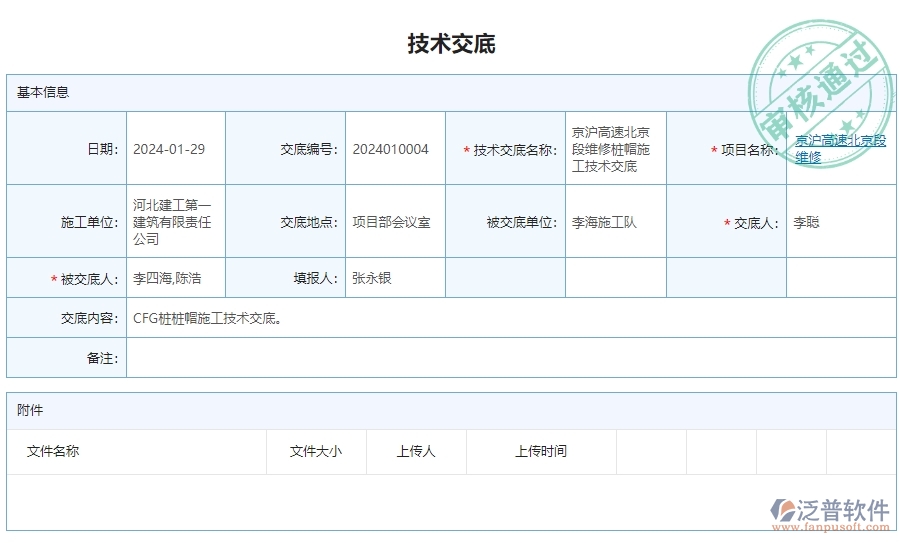The height and width of the screenshot is (543, 900).
Task: Select the 技术交底名称 value field
Action: 615,149
